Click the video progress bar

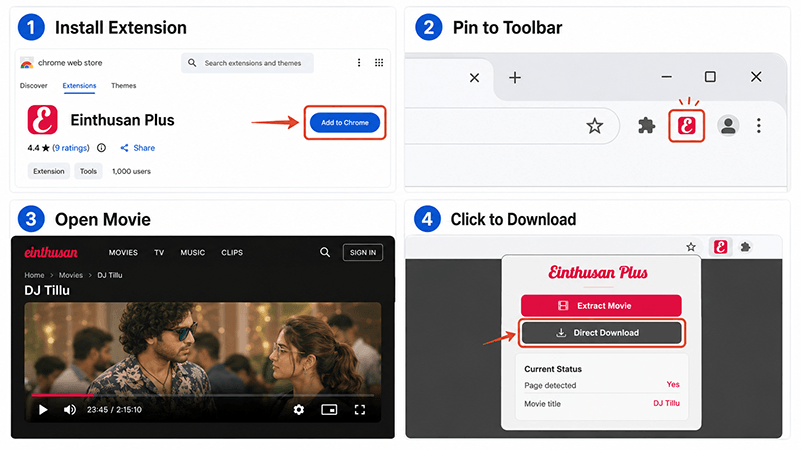203,395
